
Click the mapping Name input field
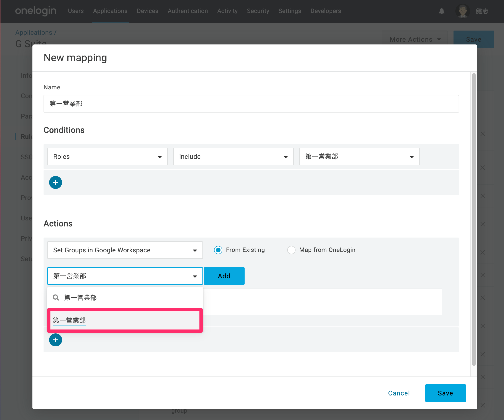(x=251, y=104)
